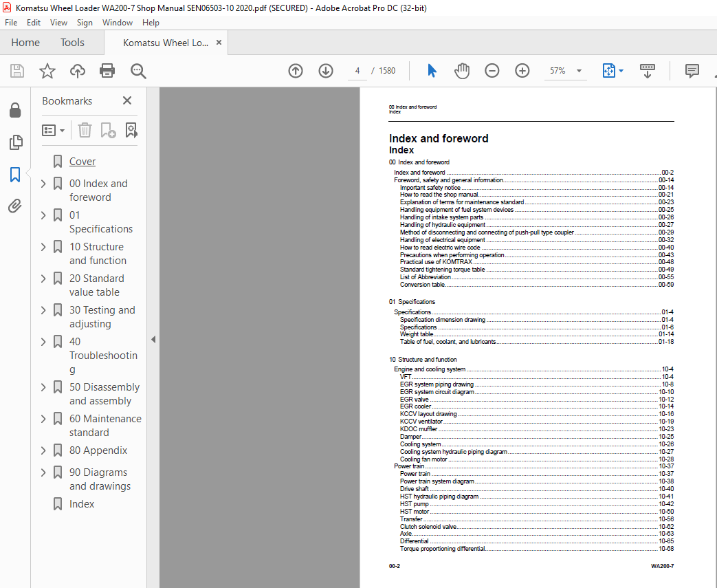Expand the 10 Structure and function bookmark

click(43, 247)
